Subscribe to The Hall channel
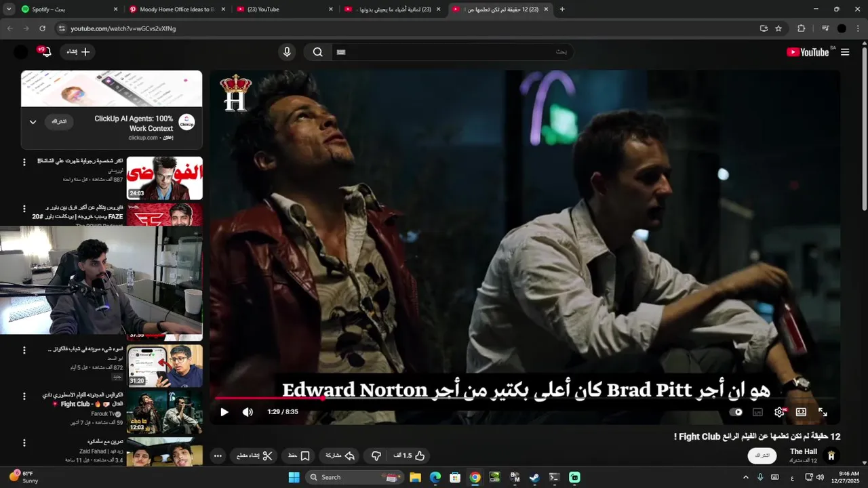 762,455
